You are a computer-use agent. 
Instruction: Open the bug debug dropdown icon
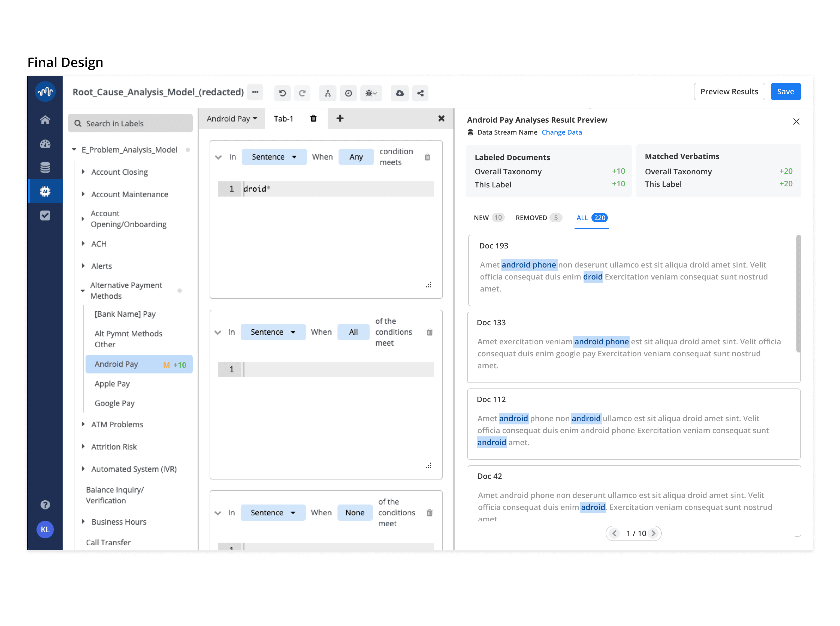coord(371,93)
